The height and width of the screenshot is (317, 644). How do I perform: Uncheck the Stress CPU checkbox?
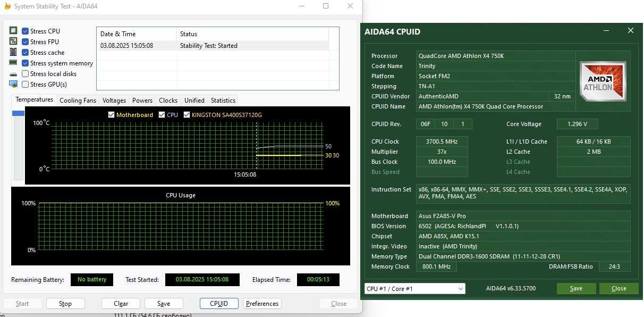coord(25,31)
